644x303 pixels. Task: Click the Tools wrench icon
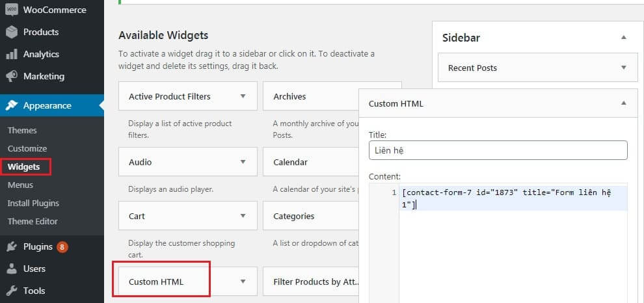[x=11, y=291]
